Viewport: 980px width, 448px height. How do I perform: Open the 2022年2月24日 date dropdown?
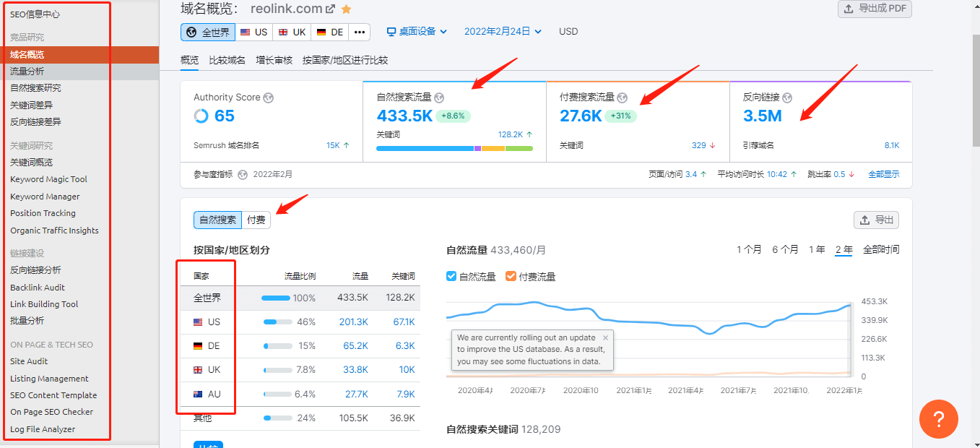point(503,32)
